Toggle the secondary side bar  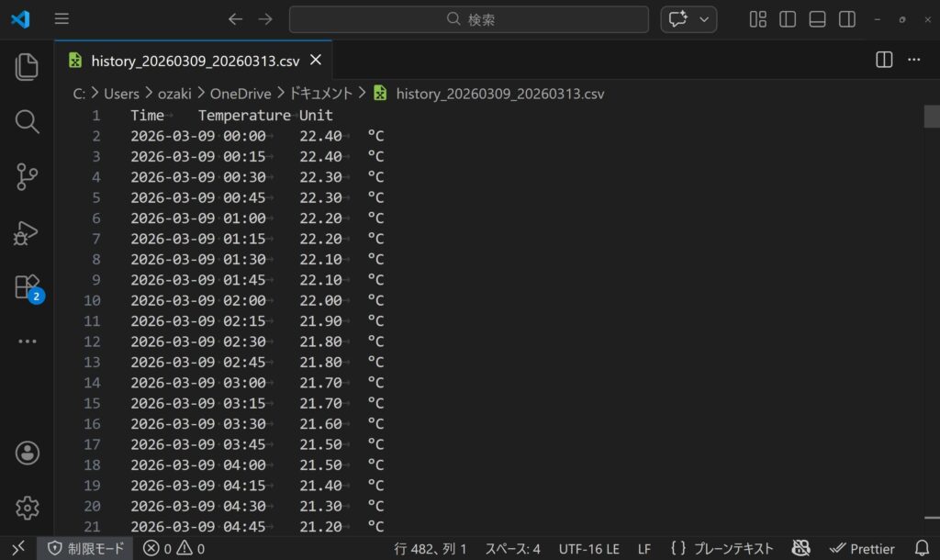point(847,19)
